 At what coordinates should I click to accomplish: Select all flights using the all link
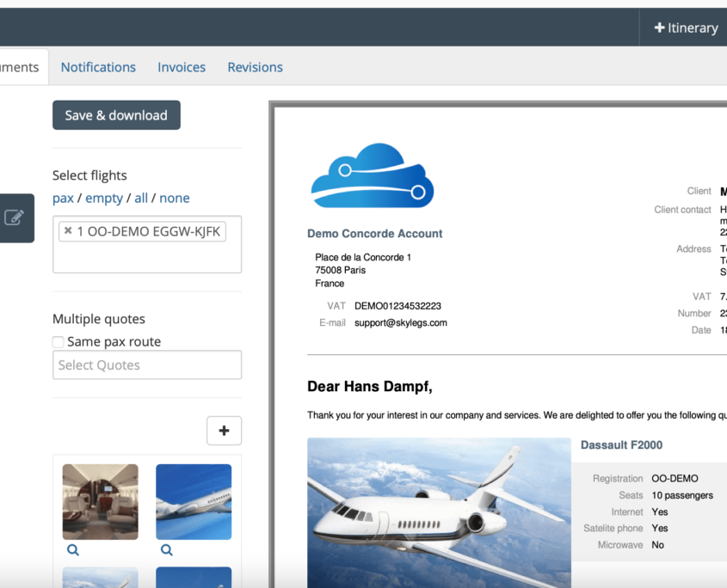(141, 198)
